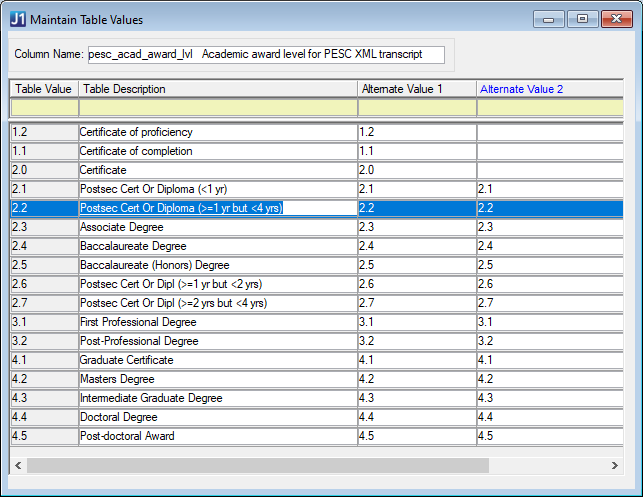Viewport: 643px width, 497px height.
Task: Click the Alternate Value 2 column header
Action: (548, 89)
